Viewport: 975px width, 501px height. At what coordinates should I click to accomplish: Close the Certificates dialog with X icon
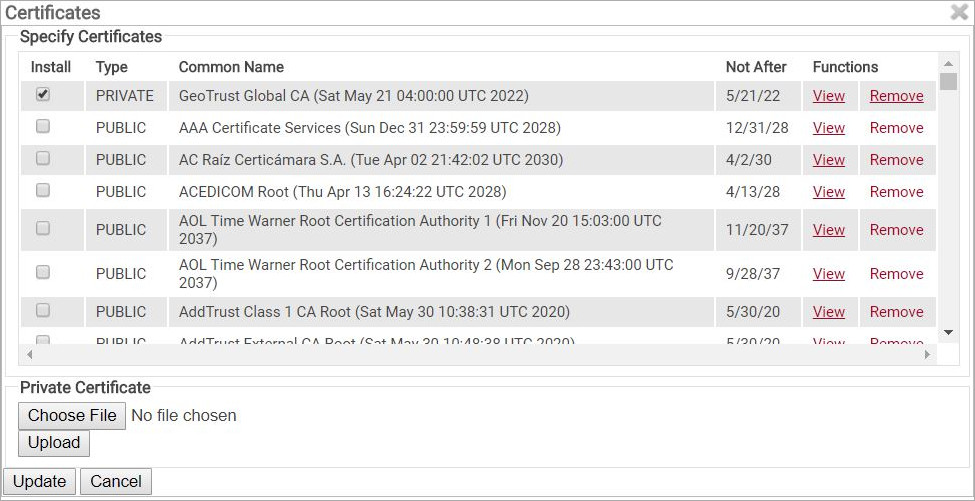[x=959, y=12]
